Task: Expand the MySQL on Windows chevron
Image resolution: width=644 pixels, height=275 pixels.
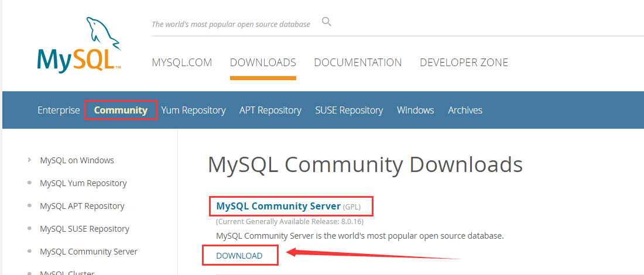Action: 29,160
